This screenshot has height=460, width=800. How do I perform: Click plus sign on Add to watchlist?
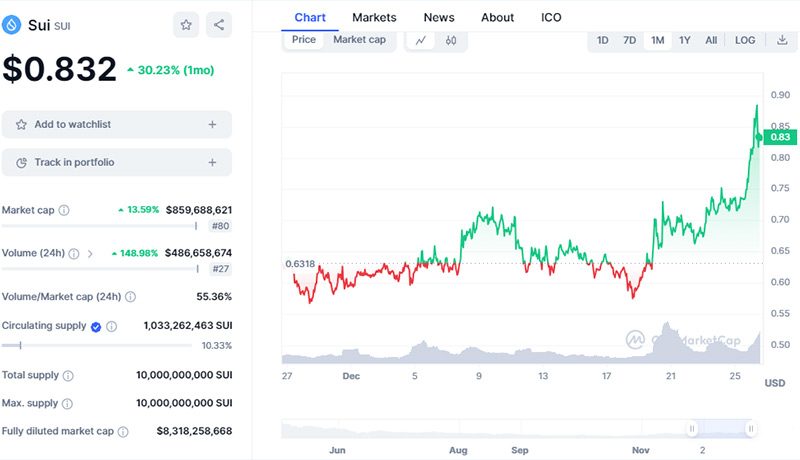pos(212,125)
